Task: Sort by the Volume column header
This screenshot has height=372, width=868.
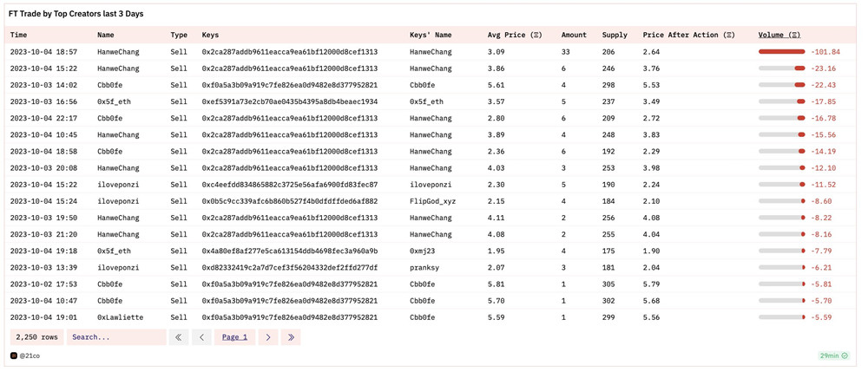Action: [779, 35]
